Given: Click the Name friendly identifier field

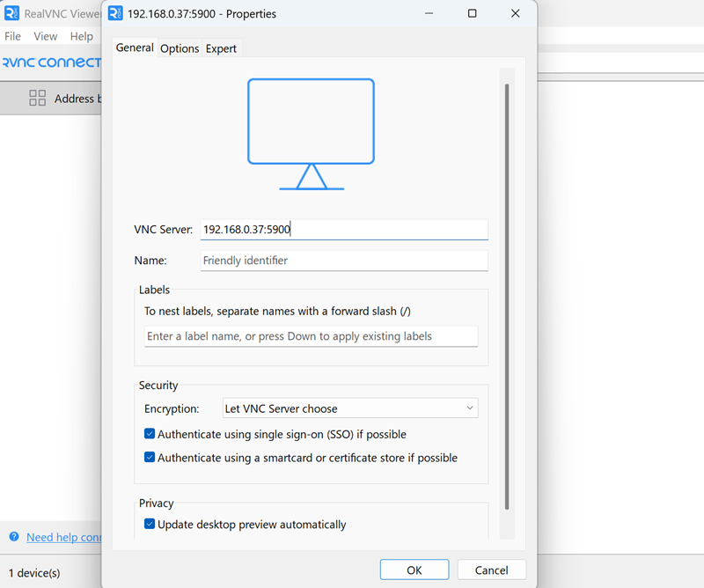Looking at the screenshot, I should click(343, 261).
